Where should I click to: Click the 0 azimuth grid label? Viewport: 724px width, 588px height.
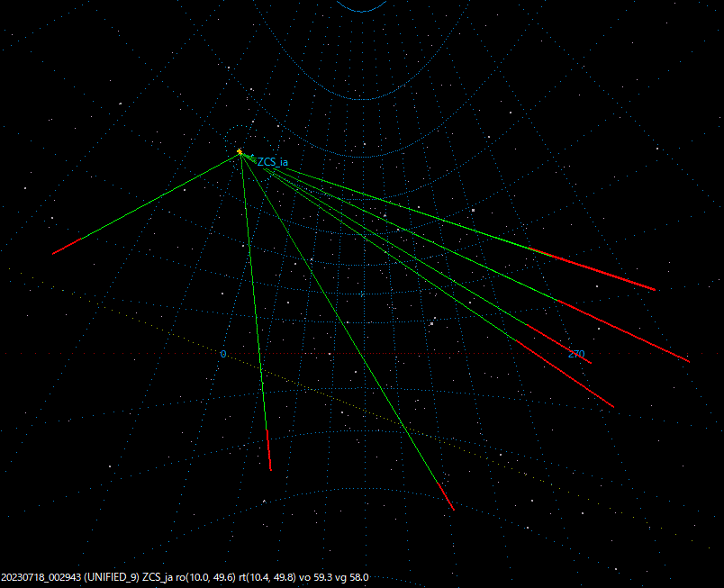pos(224,353)
